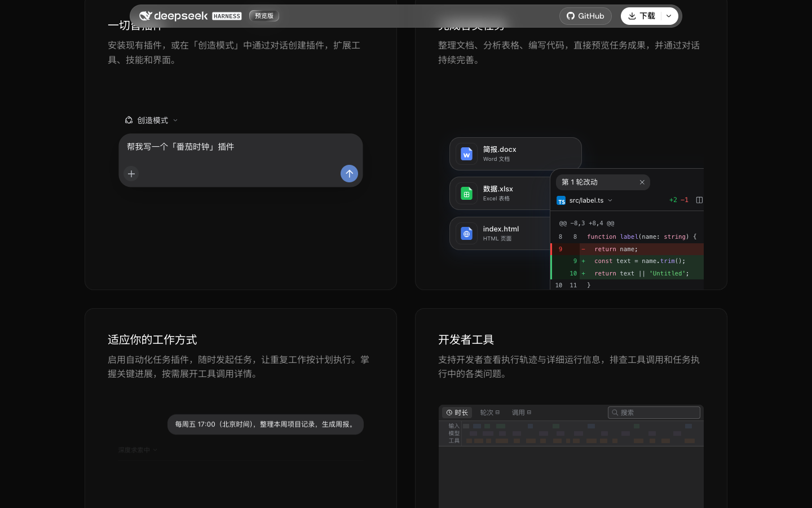Click the 搜索 search field

point(654,413)
